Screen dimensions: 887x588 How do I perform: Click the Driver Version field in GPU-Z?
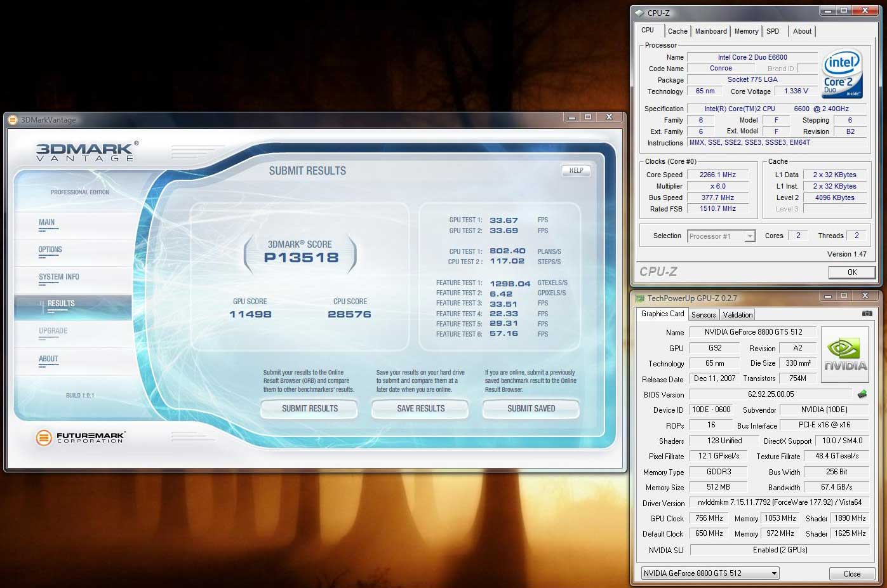click(x=780, y=503)
